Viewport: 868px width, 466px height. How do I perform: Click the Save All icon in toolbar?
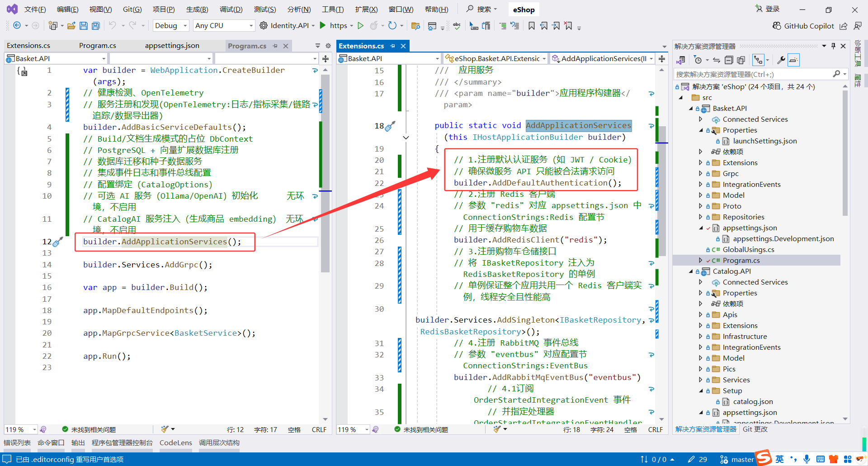95,25
